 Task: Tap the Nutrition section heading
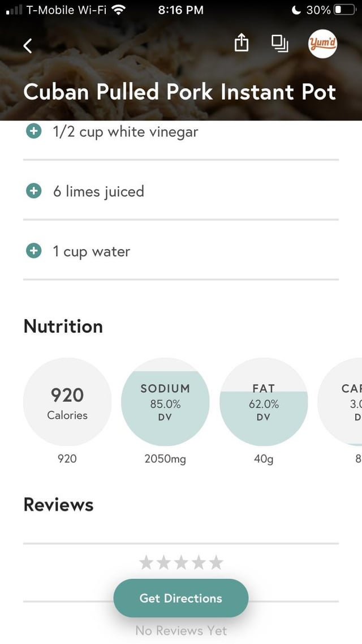click(63, 327)
